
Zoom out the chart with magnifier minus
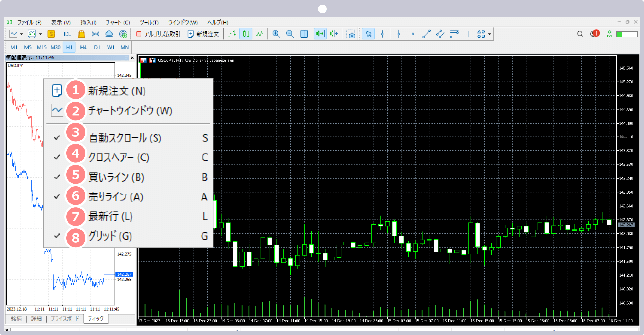(x=290, y=34)
